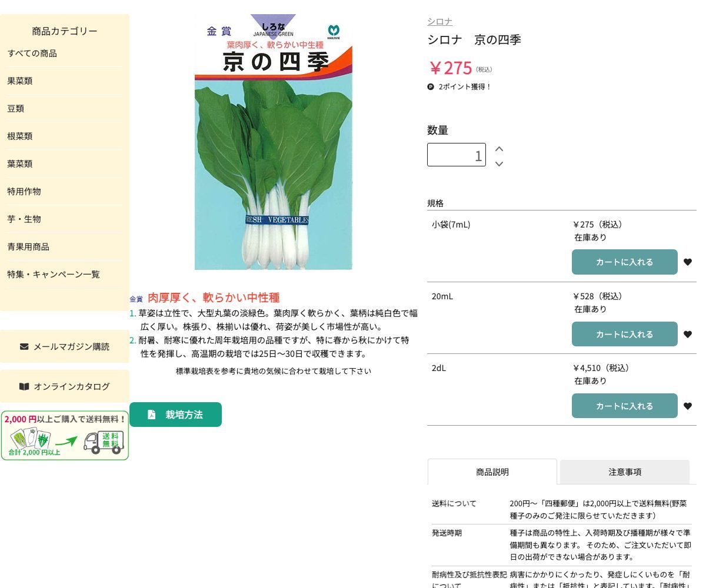
Task: Select the 商品説明 tab
Action: (x=492, y=472)
